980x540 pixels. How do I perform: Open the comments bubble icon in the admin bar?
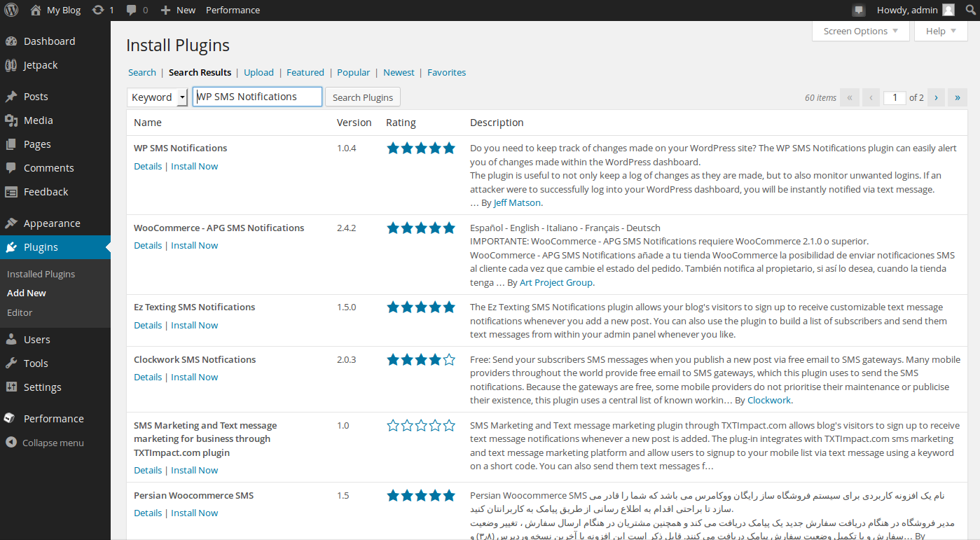[132, 10]
